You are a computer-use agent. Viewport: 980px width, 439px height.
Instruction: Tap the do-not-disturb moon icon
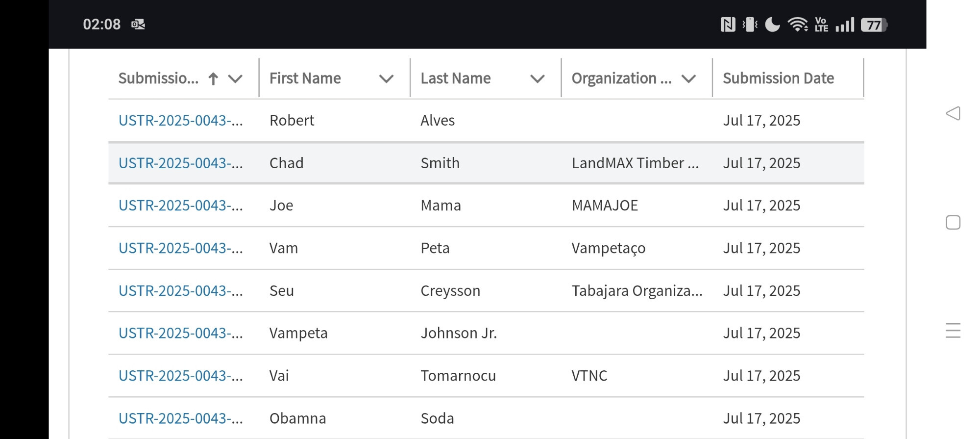[x=772, y=24]
